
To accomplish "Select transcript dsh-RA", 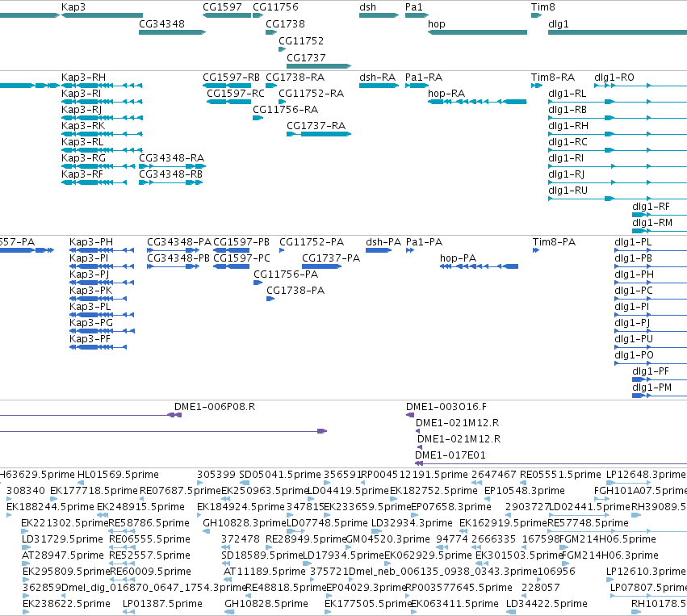I will tap(377, 78).
